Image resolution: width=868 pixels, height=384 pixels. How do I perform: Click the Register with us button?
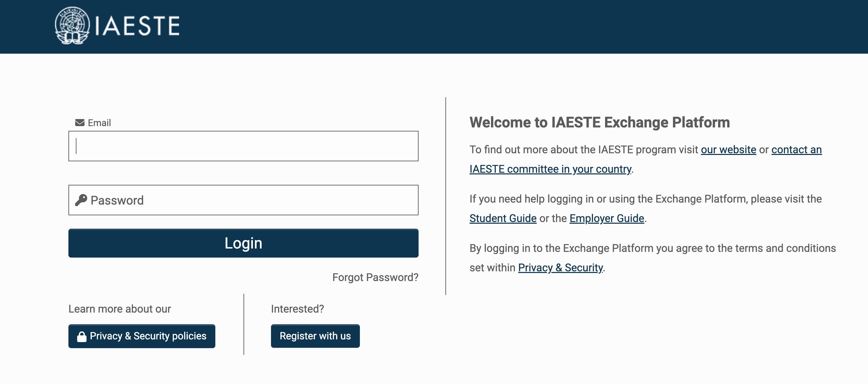pyautogui.click(x=315, y=336)
